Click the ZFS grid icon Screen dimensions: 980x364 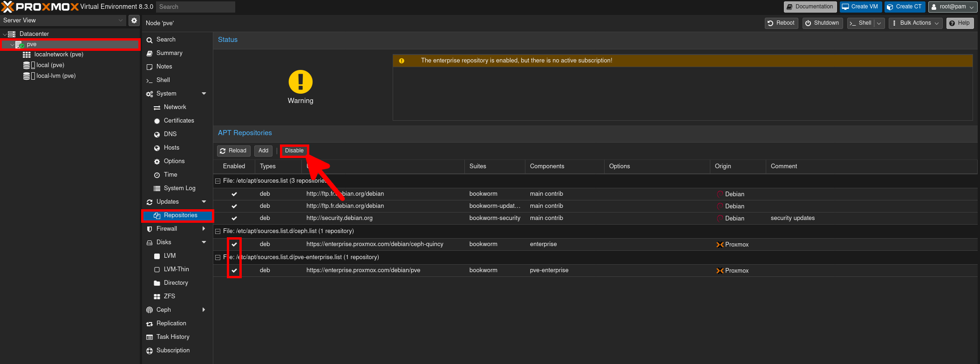coord(157,296)
